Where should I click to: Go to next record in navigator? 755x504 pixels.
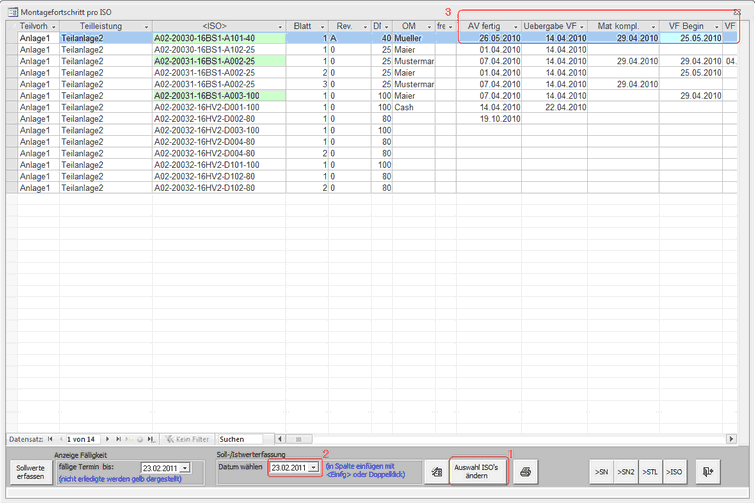(x=107, y=439)
